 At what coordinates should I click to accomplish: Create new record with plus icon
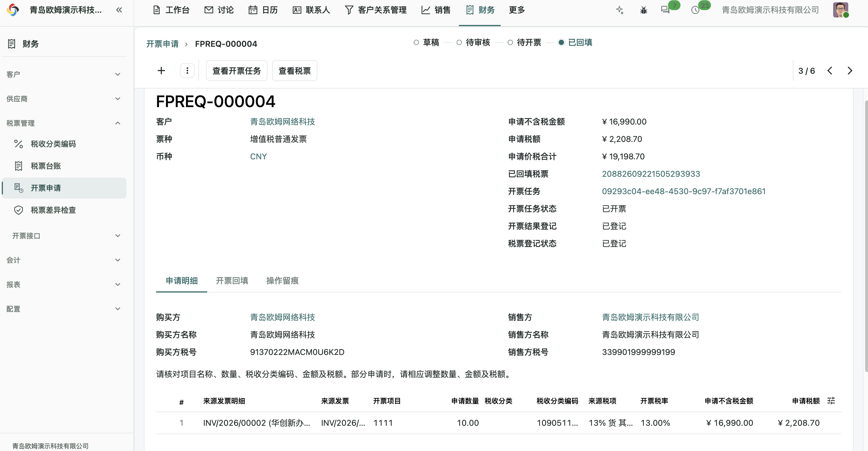pyautogui.click(x=161, y=71)
